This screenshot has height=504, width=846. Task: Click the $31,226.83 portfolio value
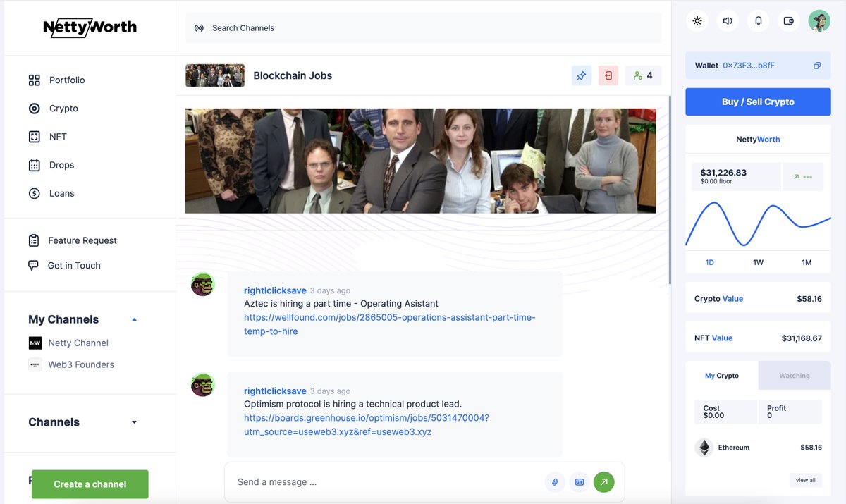click(x=723, y=173)
